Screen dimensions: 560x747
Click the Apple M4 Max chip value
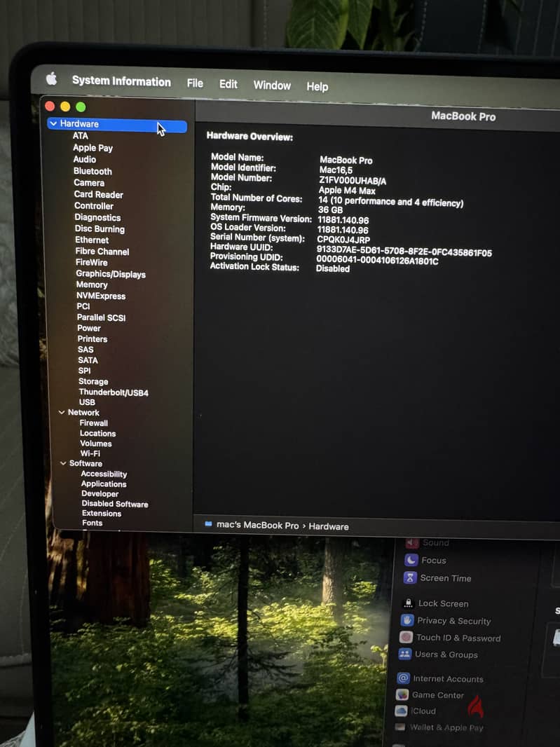pos(347,191)
